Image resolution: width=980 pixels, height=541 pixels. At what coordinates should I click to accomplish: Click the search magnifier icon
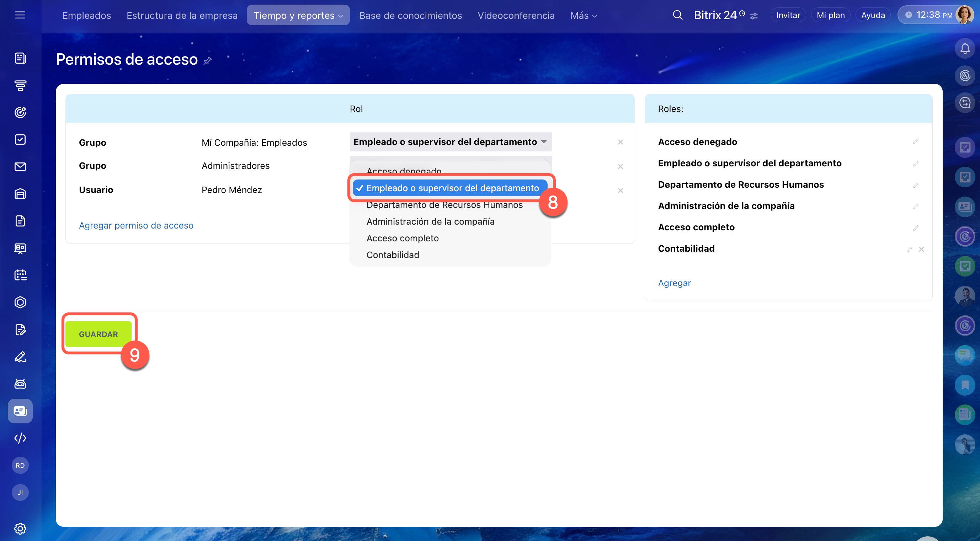click(x=677, y=15)
